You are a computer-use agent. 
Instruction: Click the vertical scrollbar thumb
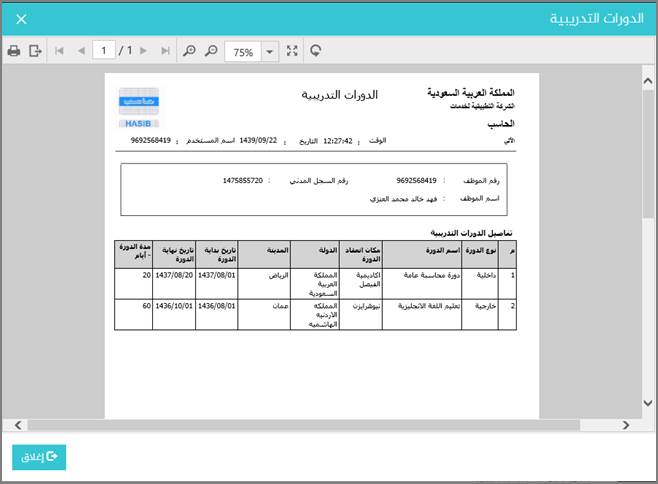coord(648,153)
